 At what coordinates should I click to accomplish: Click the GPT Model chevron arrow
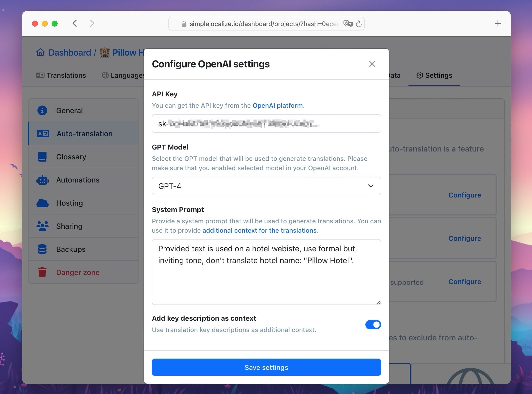click(x=371, y=186)
